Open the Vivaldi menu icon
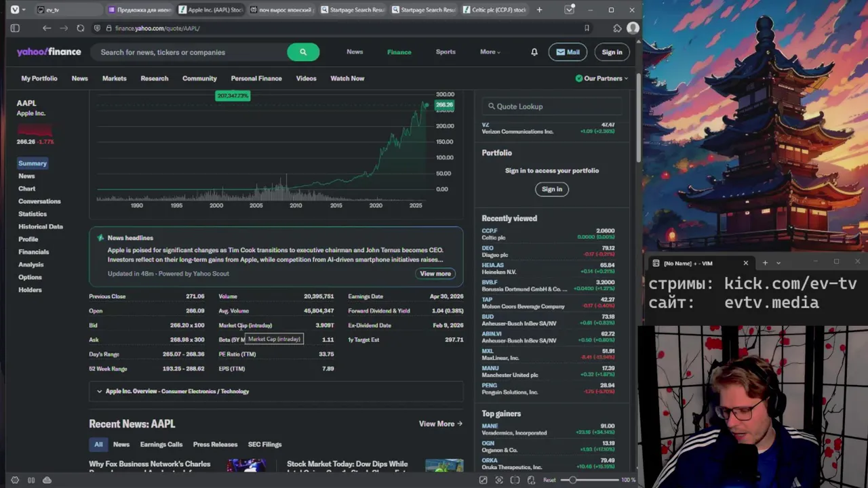Viewport: 868px width, 488px height. (15, 9)
